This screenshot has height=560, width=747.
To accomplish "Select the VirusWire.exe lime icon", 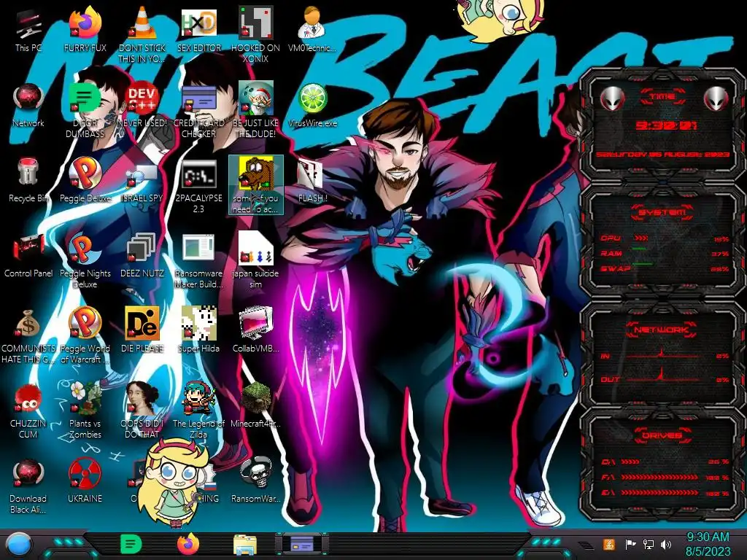I will click(x=312, y=106).
